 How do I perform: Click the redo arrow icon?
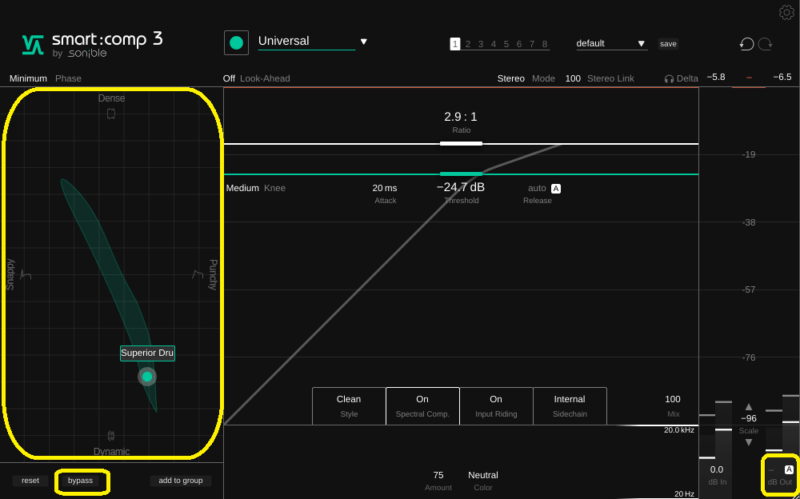coord(766,44)
